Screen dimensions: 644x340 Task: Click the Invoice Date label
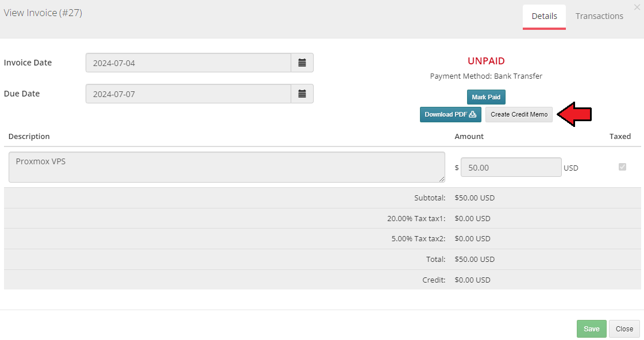pos(28,63)
